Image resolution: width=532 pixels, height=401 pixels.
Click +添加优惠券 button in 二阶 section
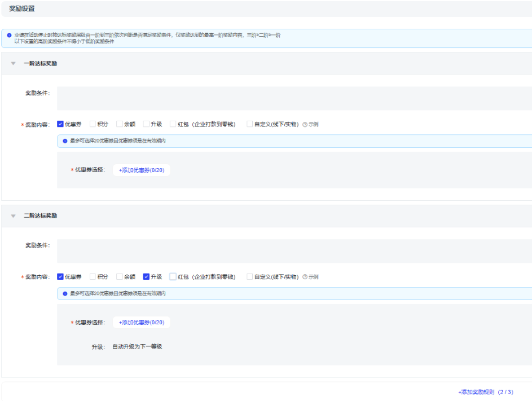point(141,322)
